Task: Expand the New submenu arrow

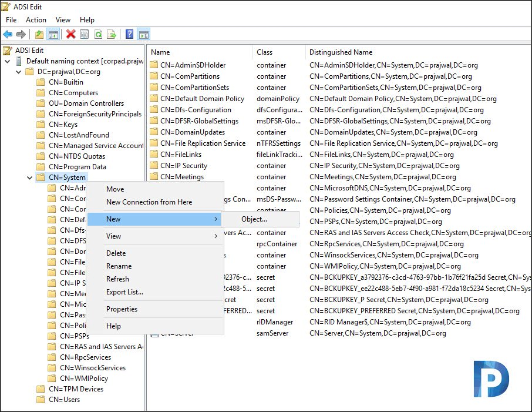Action: [x=216, y=219]
